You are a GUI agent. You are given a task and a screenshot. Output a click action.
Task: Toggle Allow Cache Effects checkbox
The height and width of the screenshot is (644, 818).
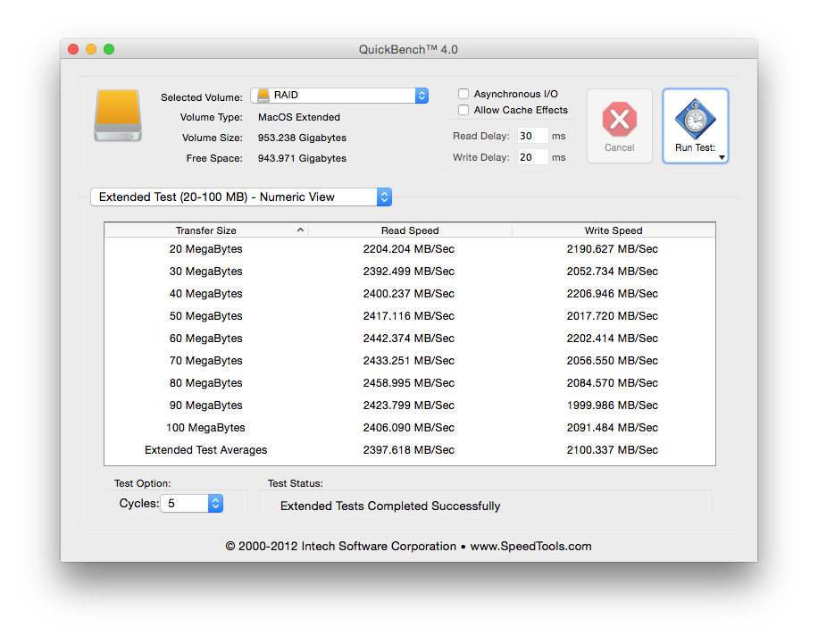(463, 110)
